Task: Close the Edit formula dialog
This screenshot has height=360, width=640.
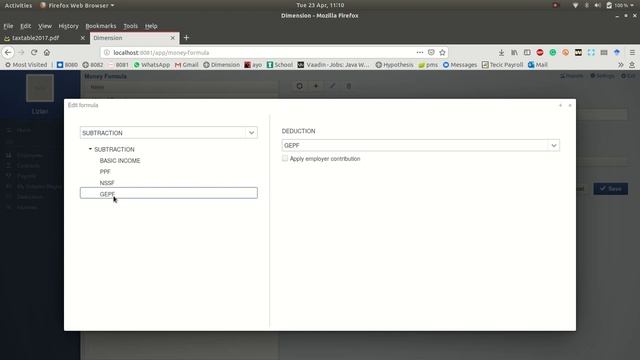Action: pyautogui.click(x=570, y=105)
